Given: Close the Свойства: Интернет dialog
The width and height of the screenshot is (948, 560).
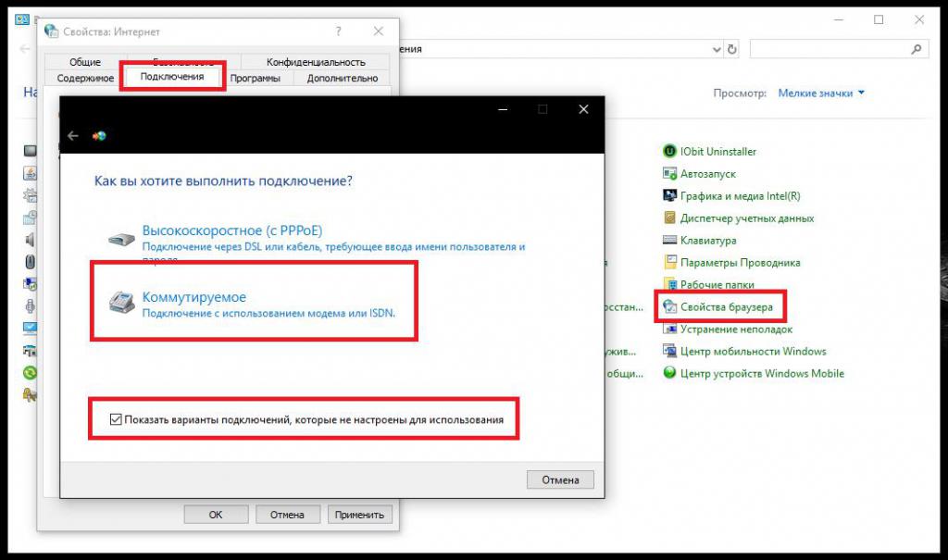Looking at the screenshot, I should coord(379,31).
